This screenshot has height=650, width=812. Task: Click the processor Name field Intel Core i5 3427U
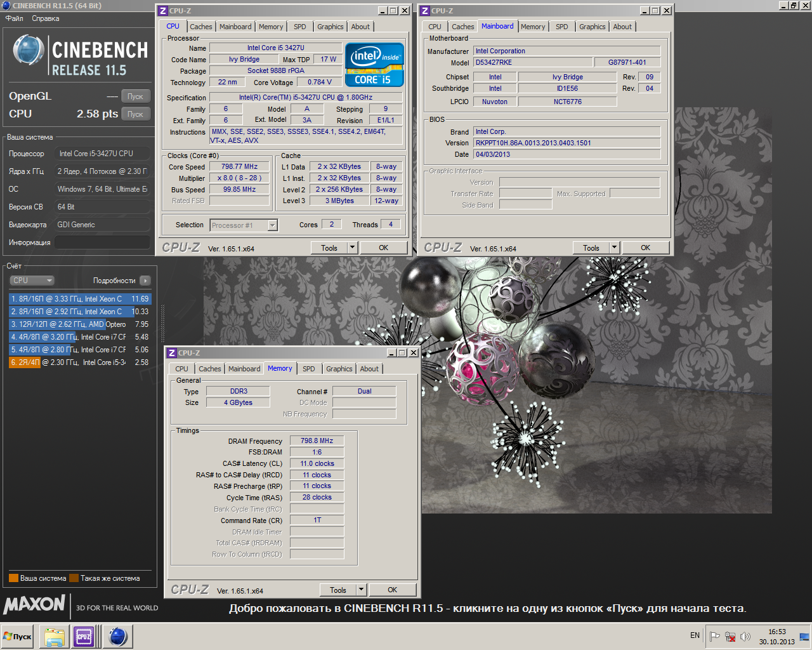(275, 48)
